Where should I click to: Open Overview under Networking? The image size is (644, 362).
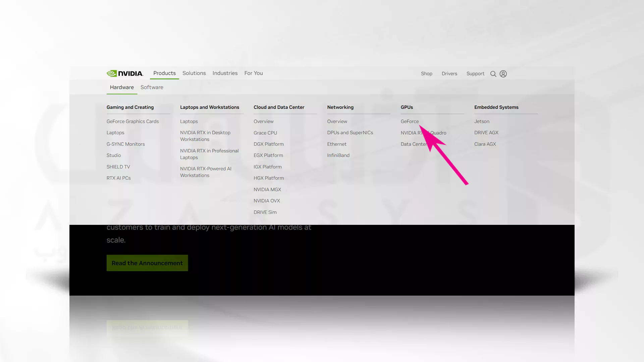coord(337,121)
